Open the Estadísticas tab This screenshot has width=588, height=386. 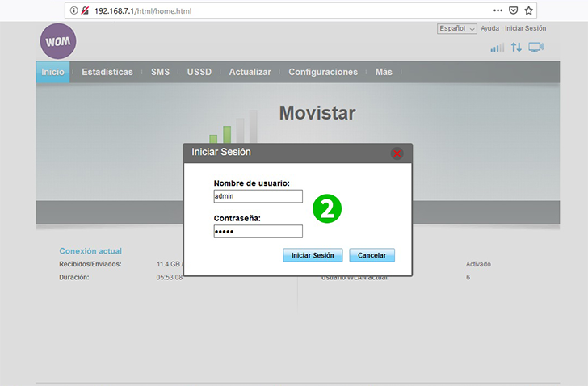tap(107, 72)
